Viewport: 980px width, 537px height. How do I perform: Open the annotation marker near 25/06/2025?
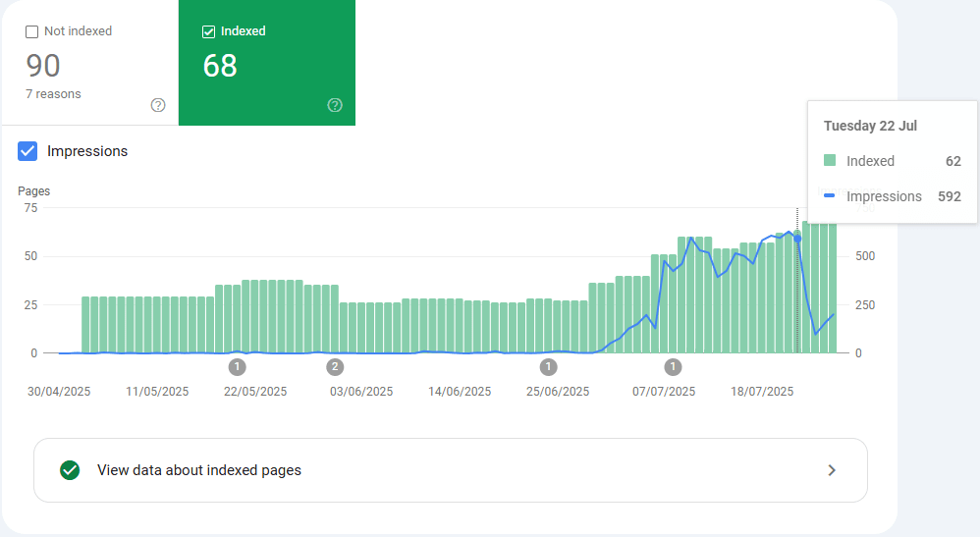(548, 367)
